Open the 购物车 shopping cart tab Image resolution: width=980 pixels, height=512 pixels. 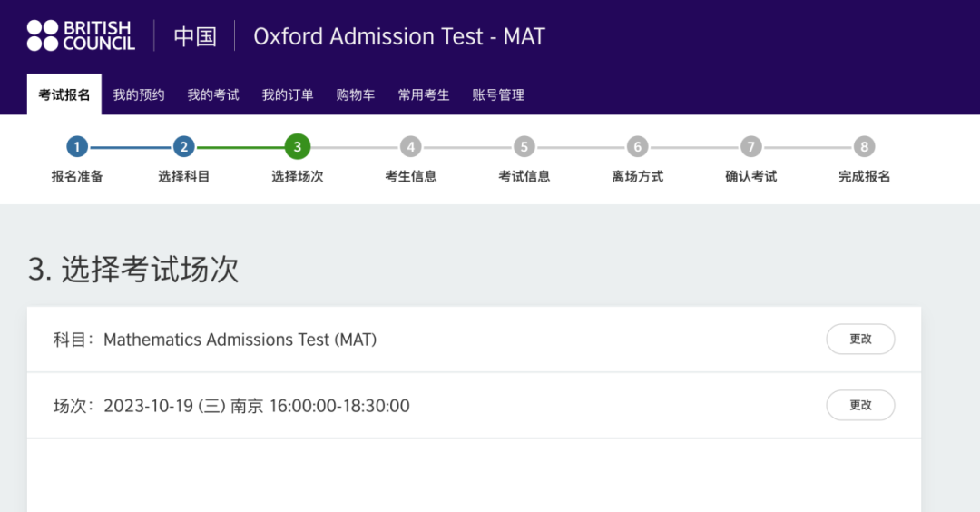[x=356, y=95]
